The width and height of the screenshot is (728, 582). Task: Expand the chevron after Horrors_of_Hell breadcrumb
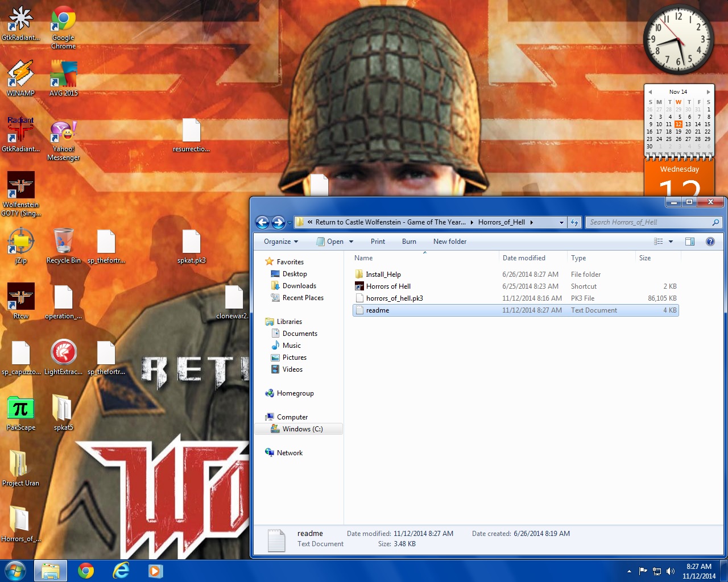click(532, 222)
